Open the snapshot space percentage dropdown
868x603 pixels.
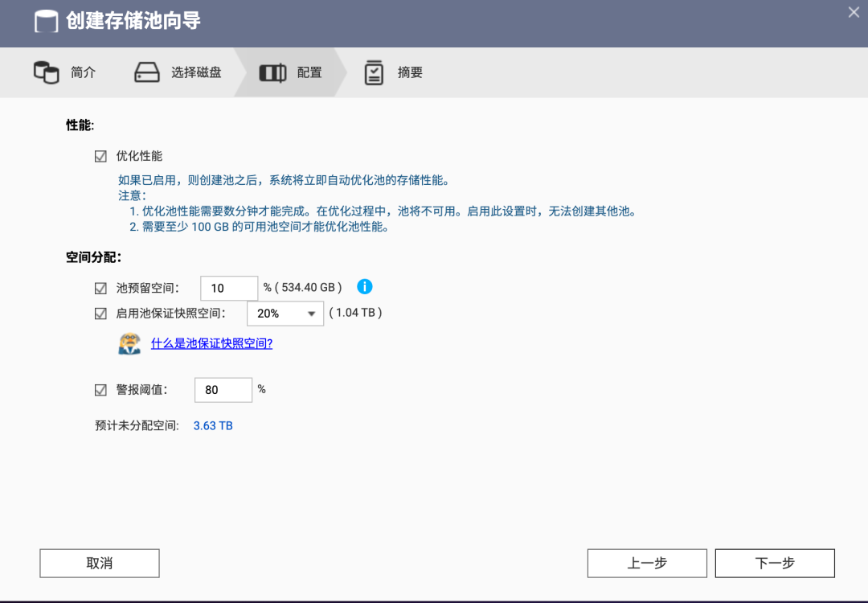[285, 313]
